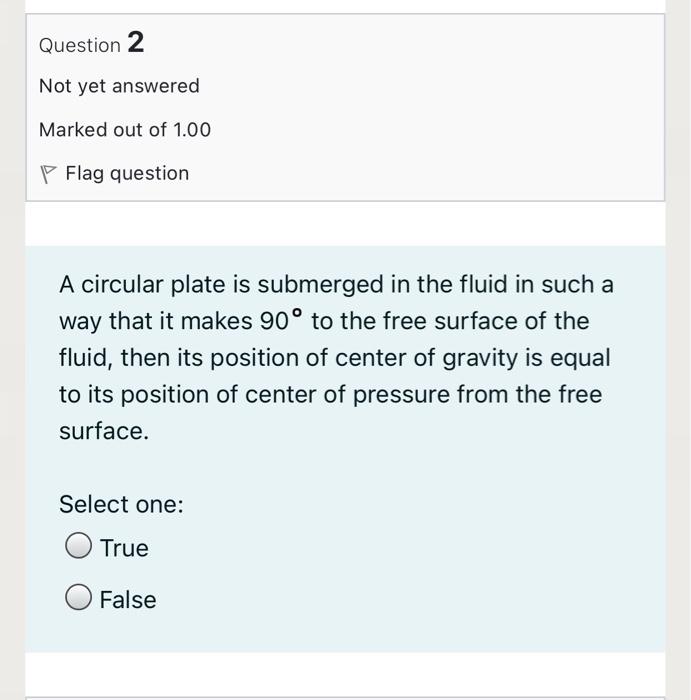Click the 90° angle in the question
The width and height of the screenshot is (691, 700).
click(x=282, y=321)
